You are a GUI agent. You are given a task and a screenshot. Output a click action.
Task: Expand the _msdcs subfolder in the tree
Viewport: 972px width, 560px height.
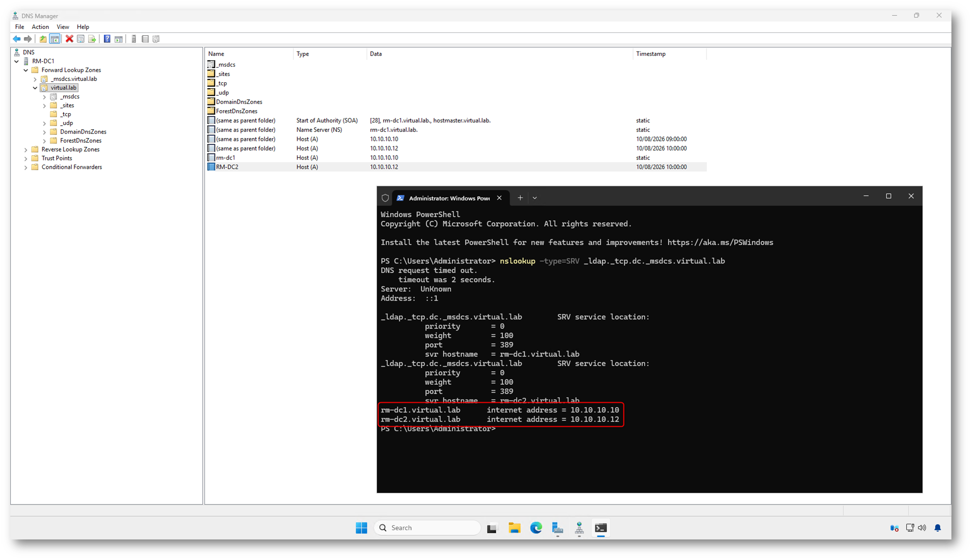coord(45,97)
